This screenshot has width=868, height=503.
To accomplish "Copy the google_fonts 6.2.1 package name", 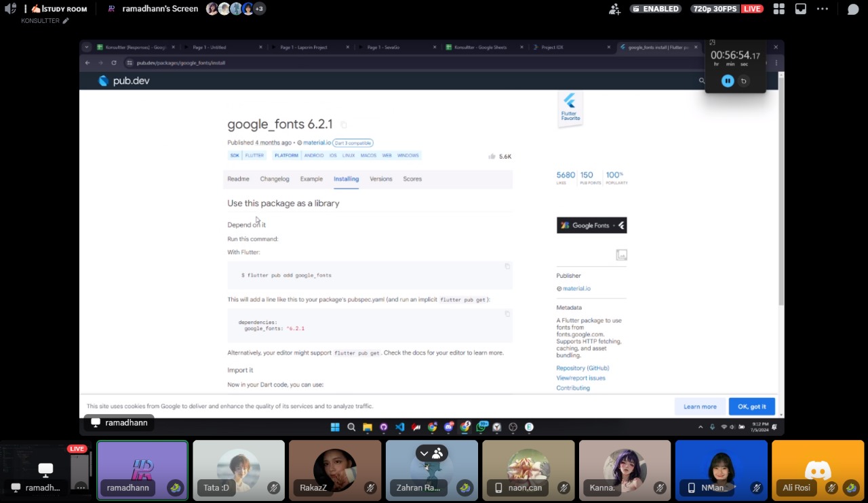I will [344, 125].
